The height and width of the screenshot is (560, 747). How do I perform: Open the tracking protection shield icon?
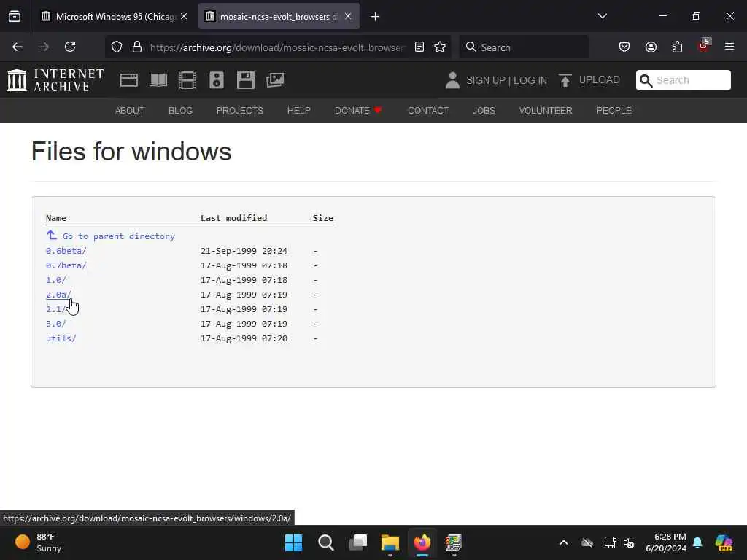point(117,47)
